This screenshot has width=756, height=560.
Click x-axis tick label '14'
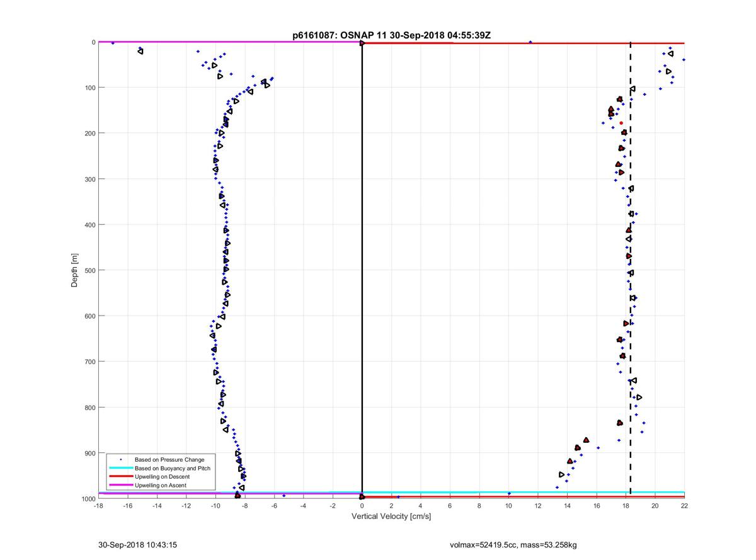[x=567, y=505]
